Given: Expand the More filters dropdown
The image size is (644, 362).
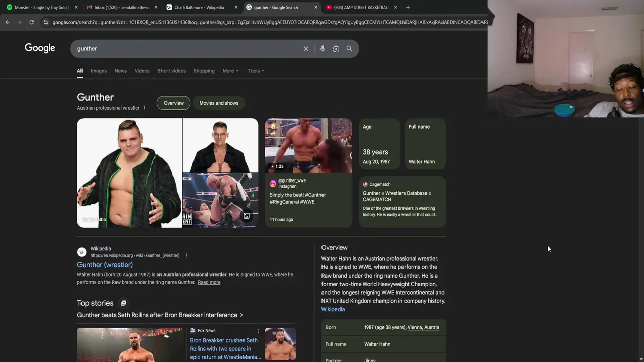Looking at the screenshot, I should coord(231,71).
